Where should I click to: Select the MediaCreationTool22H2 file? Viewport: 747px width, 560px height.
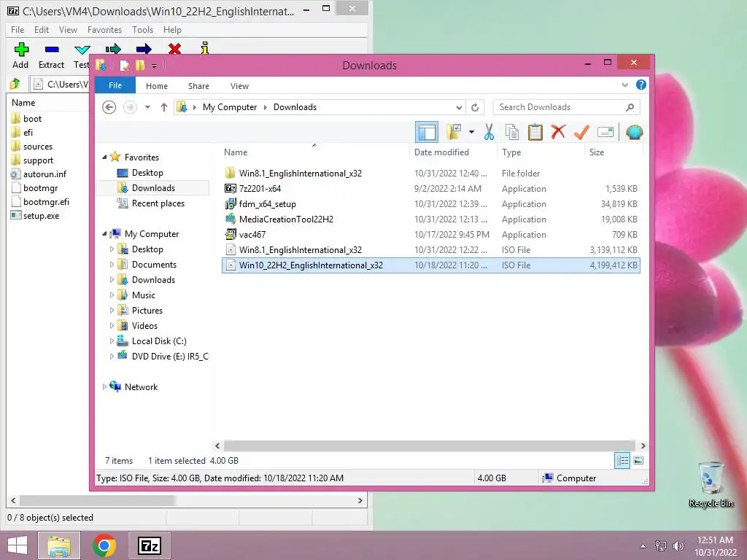[x=430, y=219]
